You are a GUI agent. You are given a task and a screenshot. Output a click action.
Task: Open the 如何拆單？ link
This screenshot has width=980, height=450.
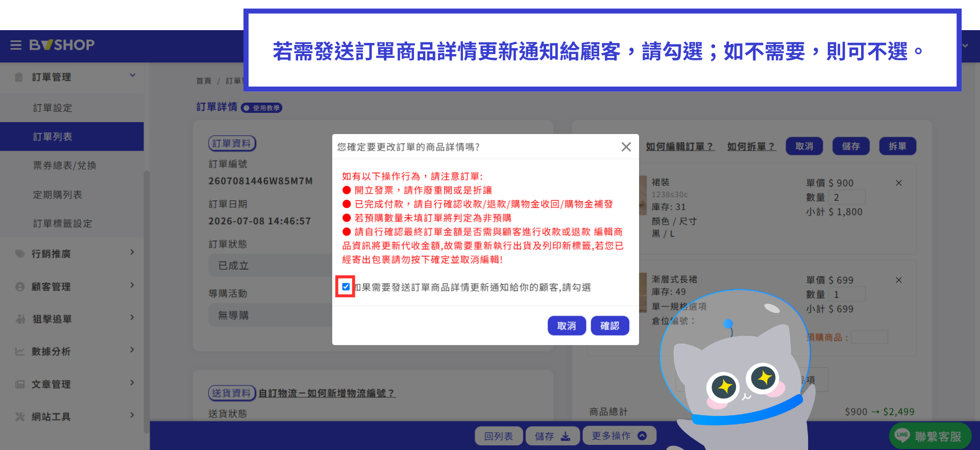coord(751,147)
